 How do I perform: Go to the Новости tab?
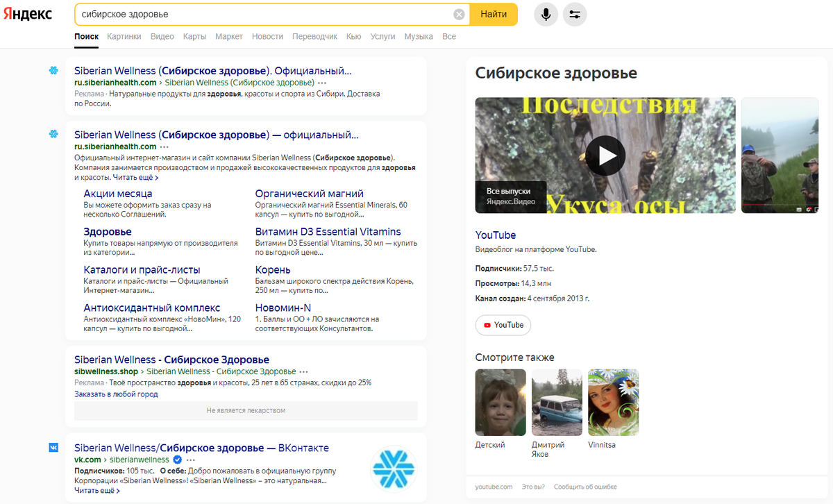click(267, 36)
